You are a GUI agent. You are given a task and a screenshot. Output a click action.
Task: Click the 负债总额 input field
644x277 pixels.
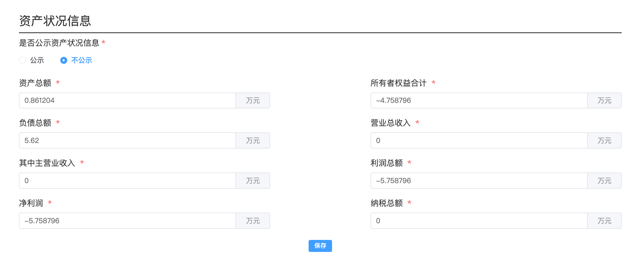coord(126,140)
